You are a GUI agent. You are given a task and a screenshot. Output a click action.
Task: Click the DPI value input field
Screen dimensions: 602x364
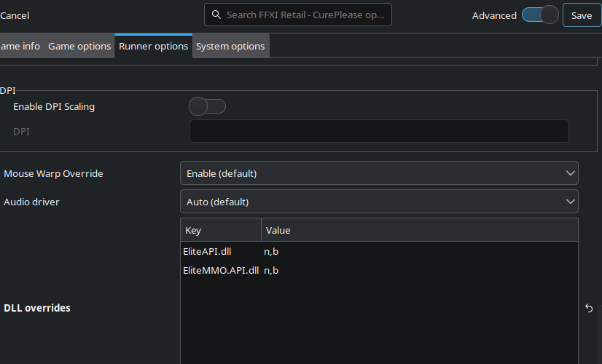(379, 131)
